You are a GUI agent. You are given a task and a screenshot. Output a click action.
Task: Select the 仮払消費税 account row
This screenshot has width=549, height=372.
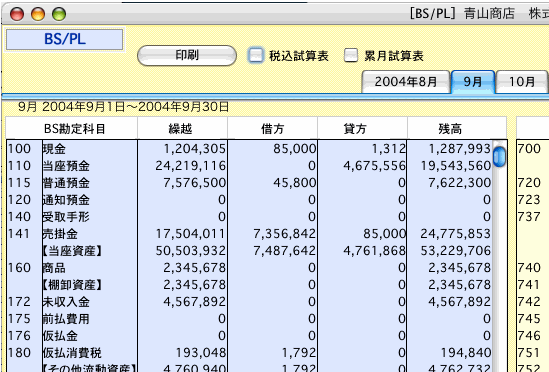pos(249,352)
